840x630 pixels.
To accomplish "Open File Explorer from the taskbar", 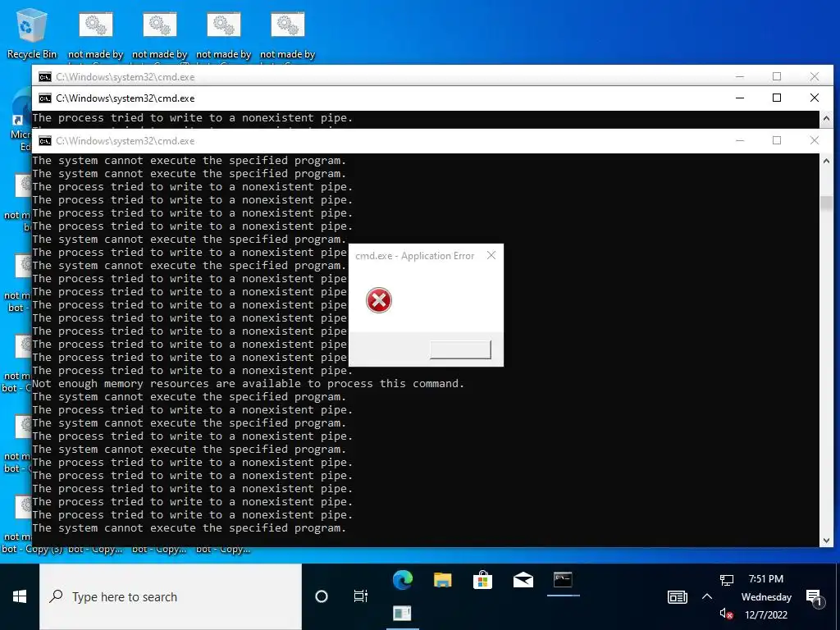I will coord(442,580).
